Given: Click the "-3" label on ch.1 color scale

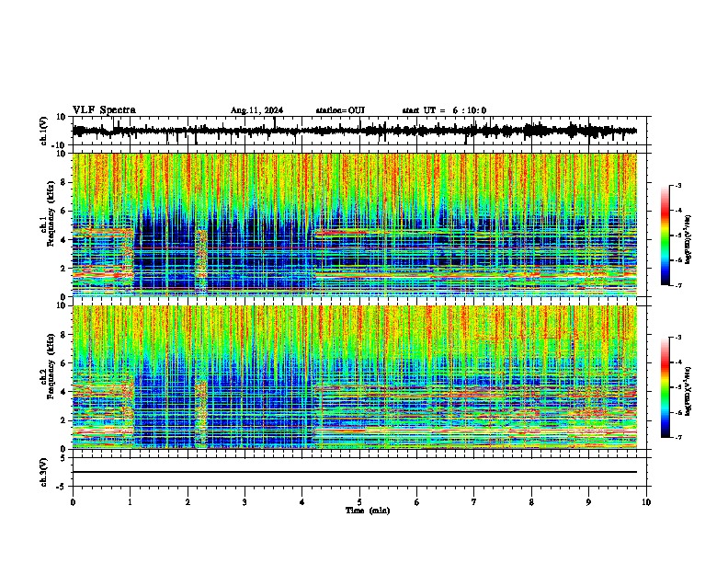Looking at the screenshot, I should pos(677,185).
